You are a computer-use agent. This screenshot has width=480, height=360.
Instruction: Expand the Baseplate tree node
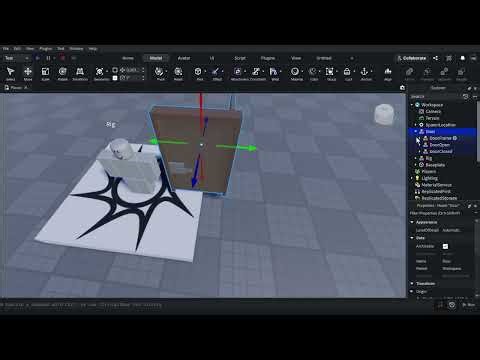(x=416, y=165)
